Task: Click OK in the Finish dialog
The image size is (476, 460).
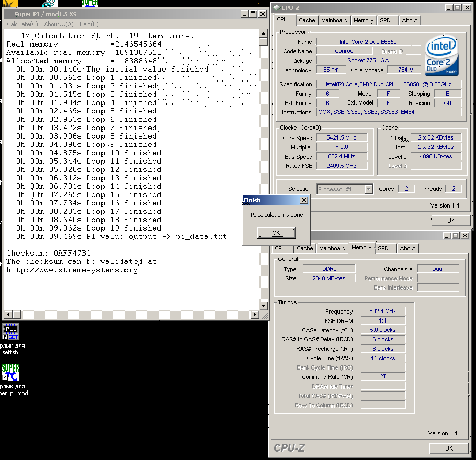Action: pos(276,233)
